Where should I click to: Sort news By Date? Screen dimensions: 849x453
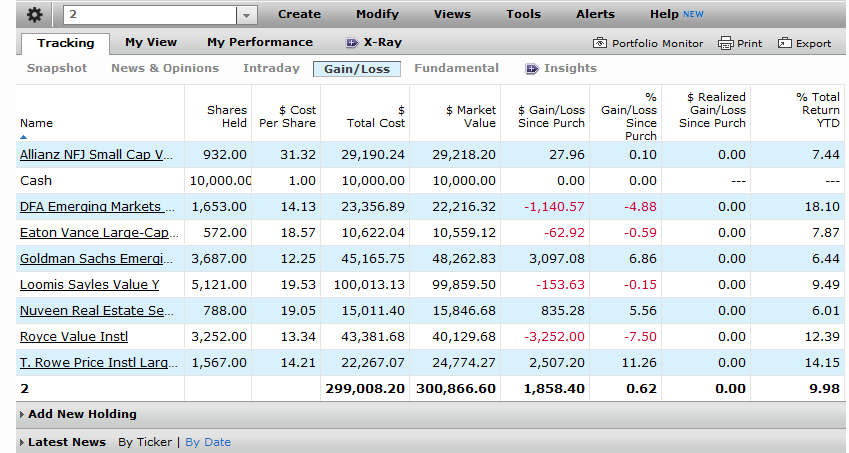pos(208,442)
